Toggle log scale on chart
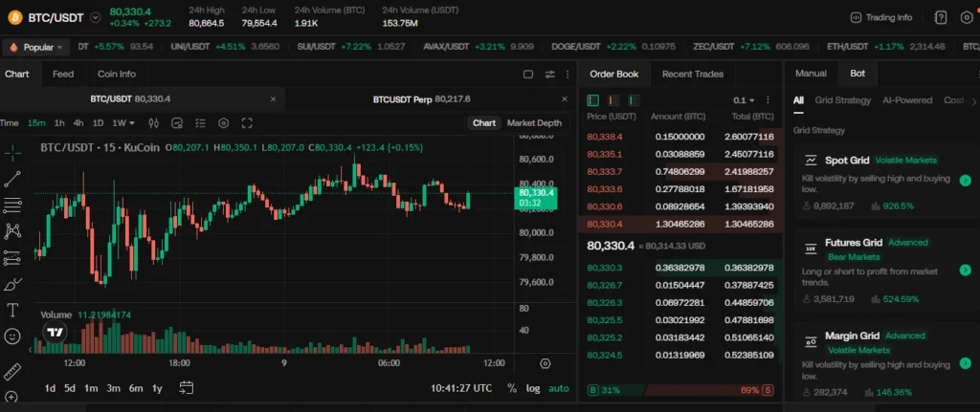This screenshot has width=980, height=412. tap(533, 388)
